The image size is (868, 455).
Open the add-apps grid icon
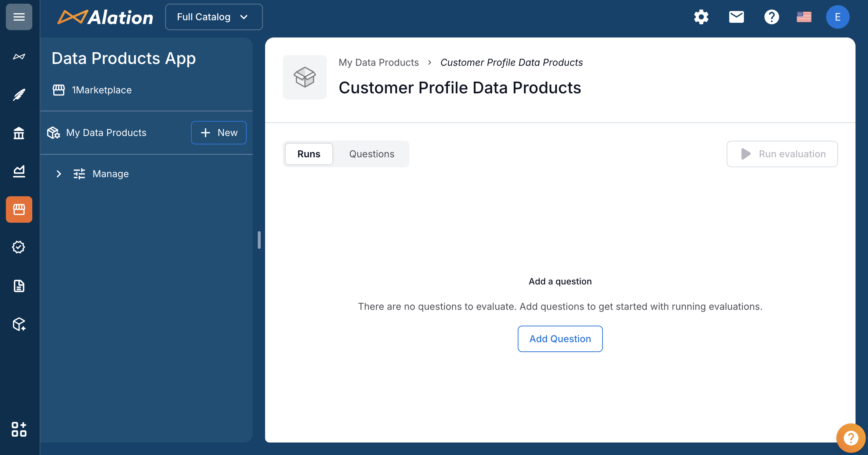tap(19, 429)
